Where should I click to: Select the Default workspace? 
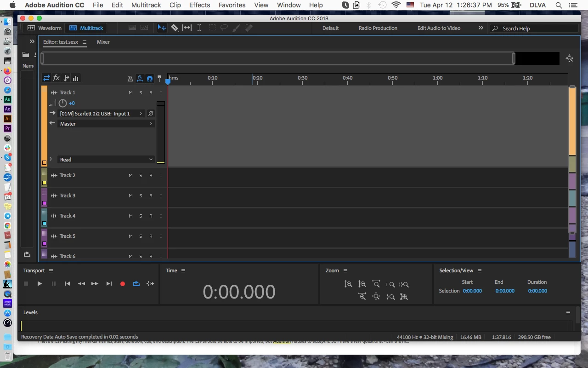(330, 28)
